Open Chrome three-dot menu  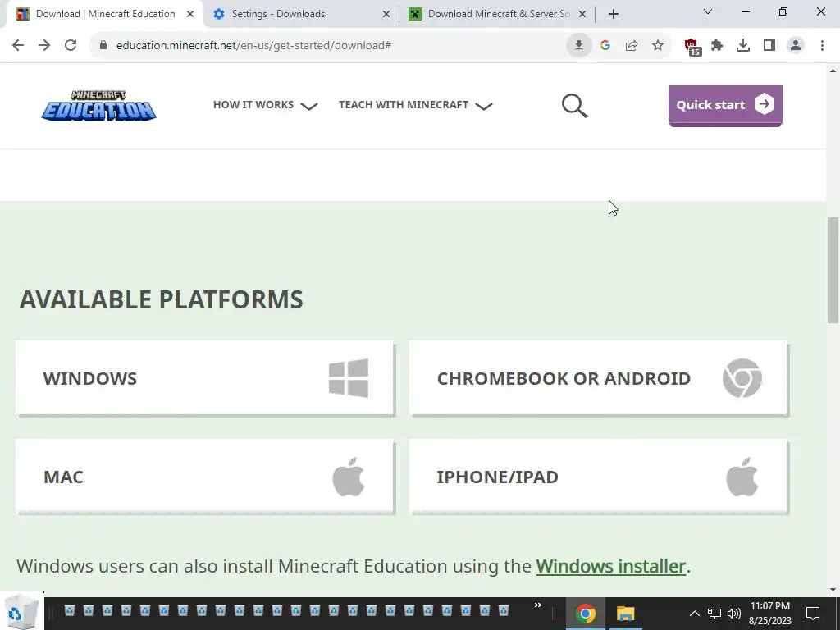822,45
